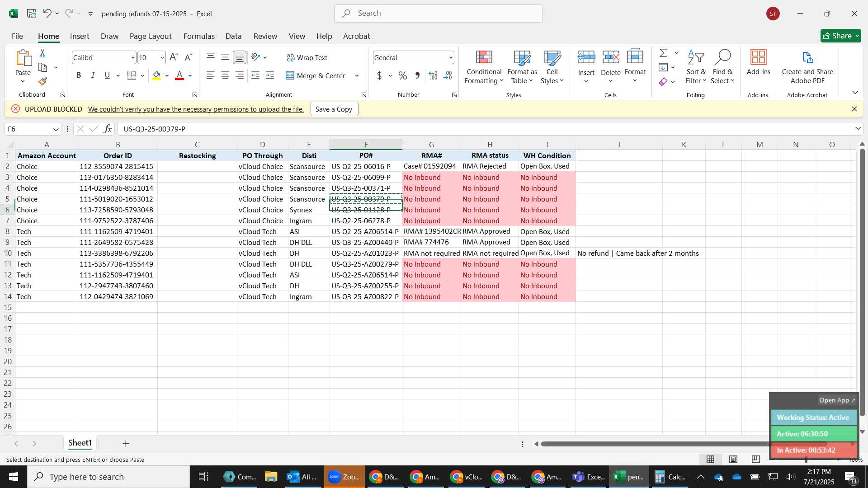Open Cell Styles gallery
The image size is (868, 488).
click(x=552, y=67)
